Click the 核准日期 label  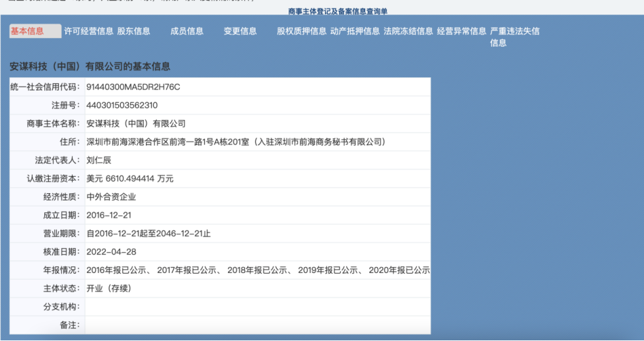tap(61, 252)
